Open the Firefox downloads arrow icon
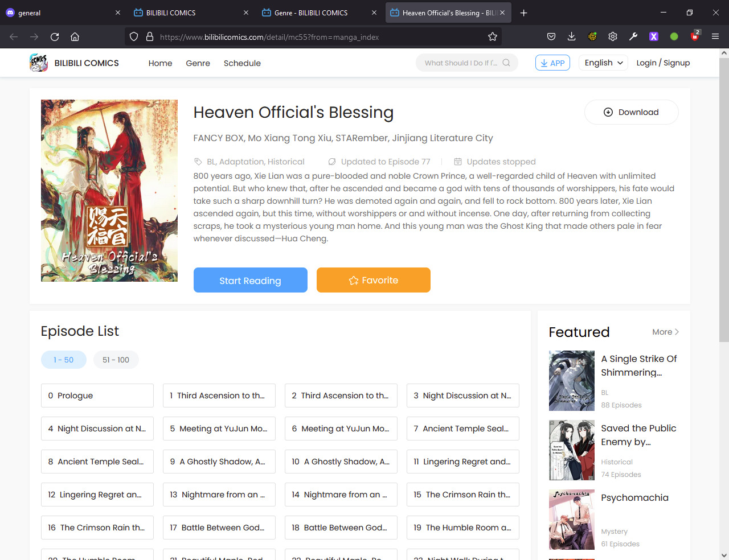Screen dimensions: 729x560 571,37
